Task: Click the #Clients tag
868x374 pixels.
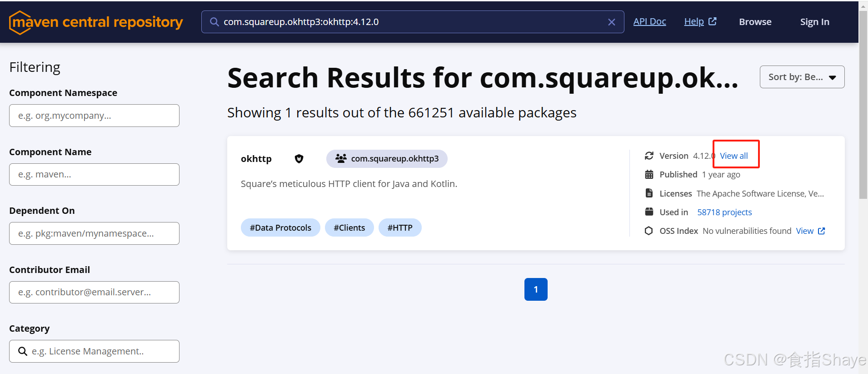Action: pyautogui.click(x=349, y=227)
